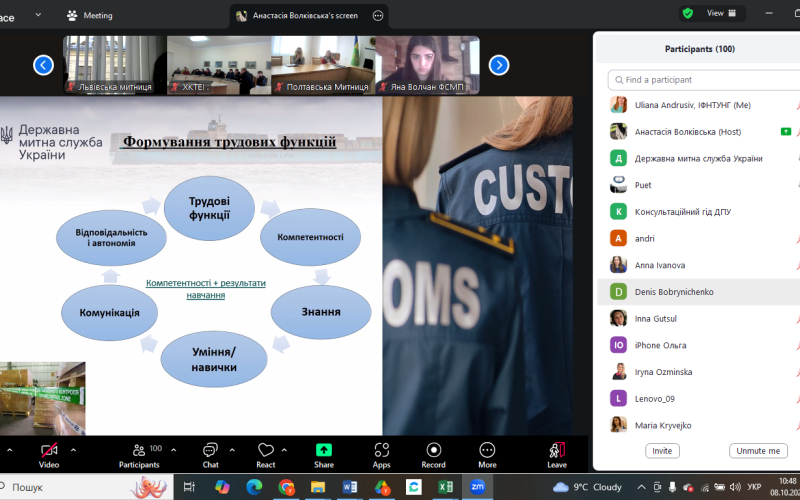800x500 pixels.
Task: Leave the meeting via Leave icon
Action: (x=557, y=450)
